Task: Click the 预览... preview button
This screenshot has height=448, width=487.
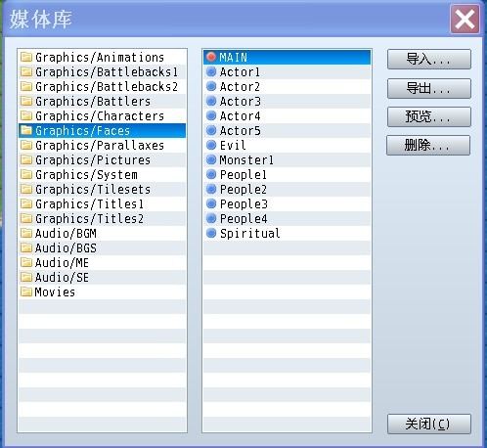Action: 429,116
